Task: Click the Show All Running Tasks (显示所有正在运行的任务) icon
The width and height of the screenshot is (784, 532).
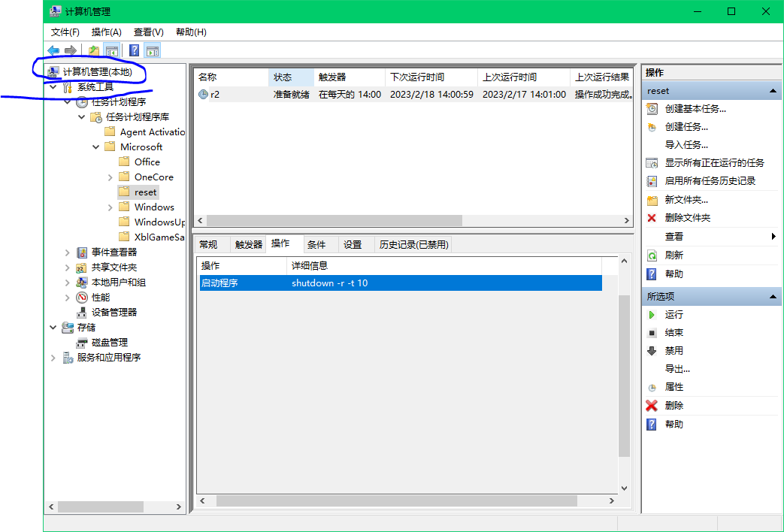Action: (652, 163)
